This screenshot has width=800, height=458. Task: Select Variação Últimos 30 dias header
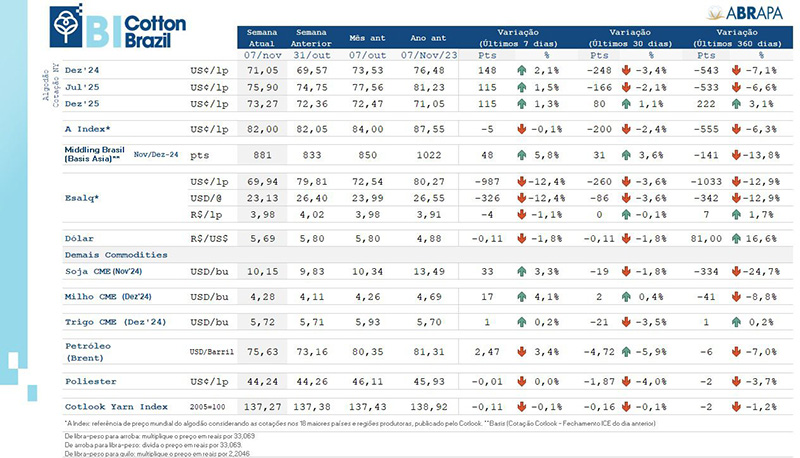pos(630,38)
